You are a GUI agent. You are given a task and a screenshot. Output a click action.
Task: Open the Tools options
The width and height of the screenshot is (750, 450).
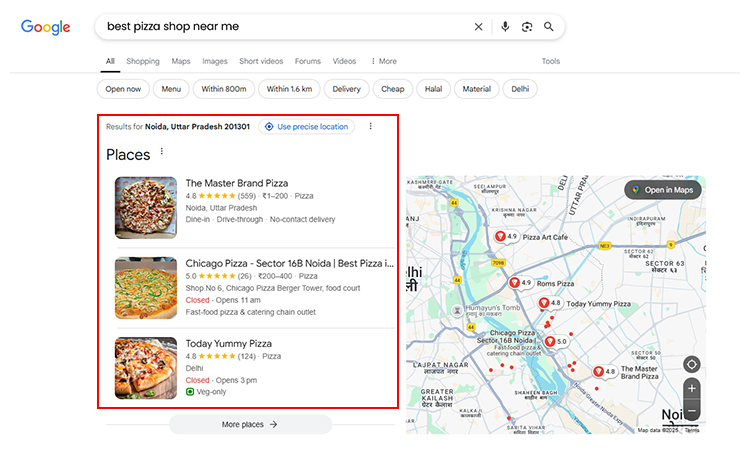tap(551, 61)
